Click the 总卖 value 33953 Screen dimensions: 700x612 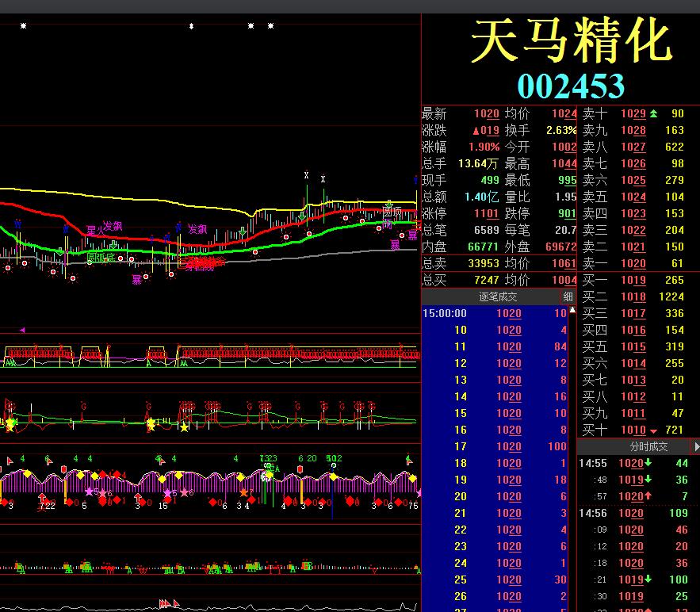coord(483,263)
